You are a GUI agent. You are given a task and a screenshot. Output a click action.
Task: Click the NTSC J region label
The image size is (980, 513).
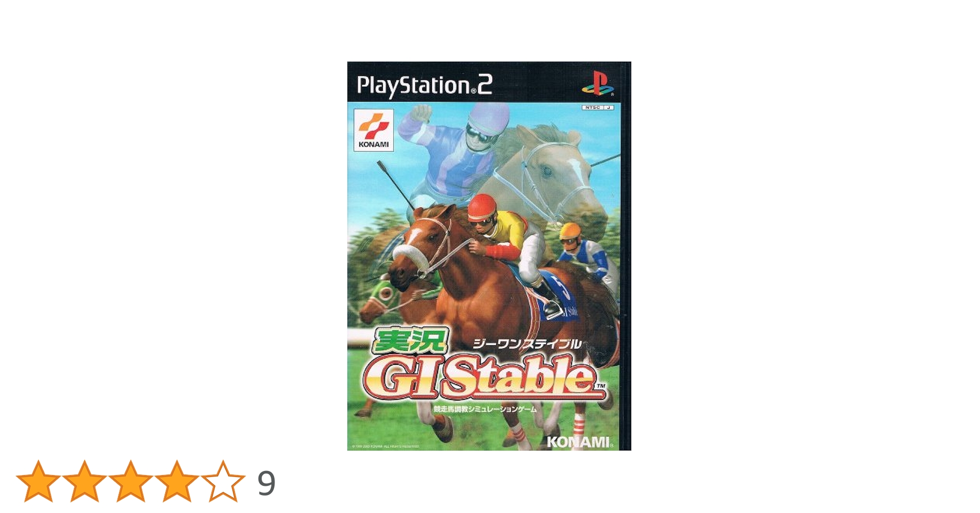[598, 108]
